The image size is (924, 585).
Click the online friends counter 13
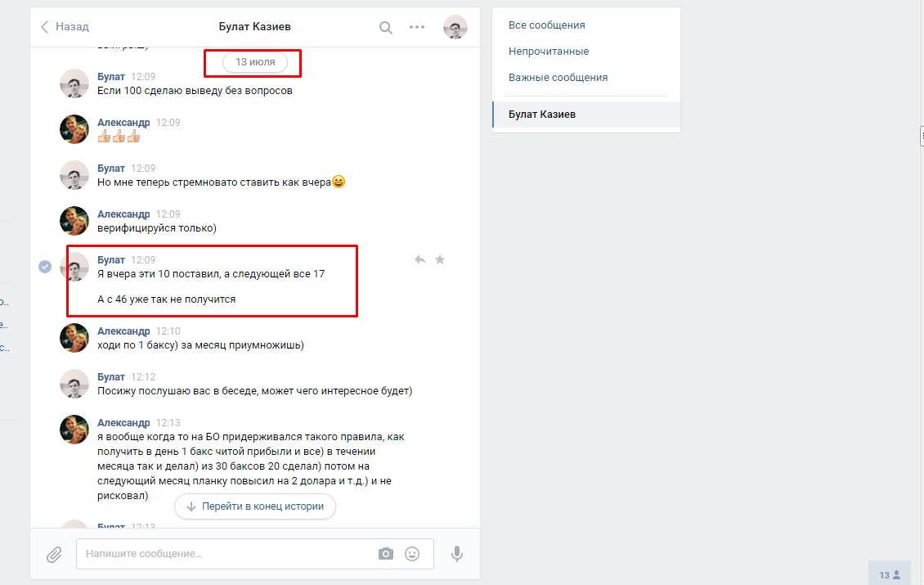[890, 574]
